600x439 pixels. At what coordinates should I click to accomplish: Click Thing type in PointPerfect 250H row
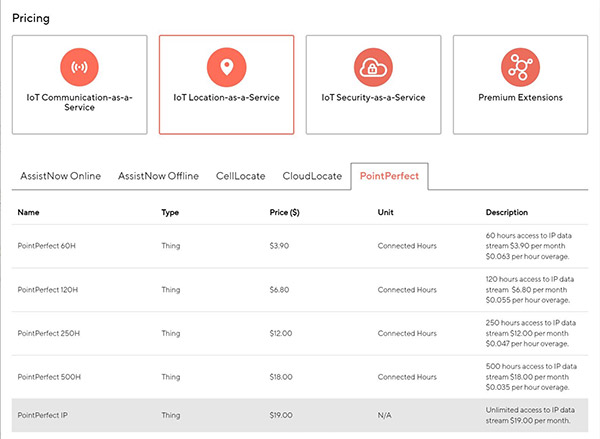171,333
